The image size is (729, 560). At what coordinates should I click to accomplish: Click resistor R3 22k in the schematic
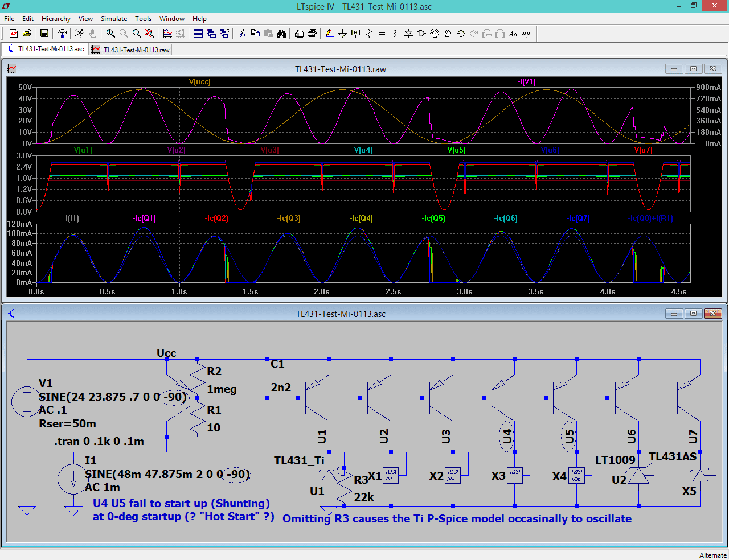[x=343, y=488]
